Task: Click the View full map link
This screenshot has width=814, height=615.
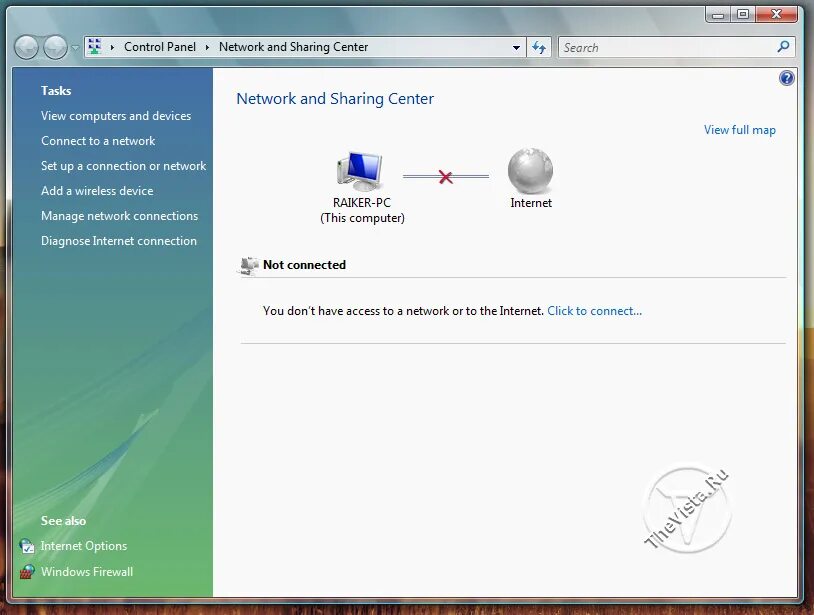Action: pyautogui.click(x=740, y=130)
